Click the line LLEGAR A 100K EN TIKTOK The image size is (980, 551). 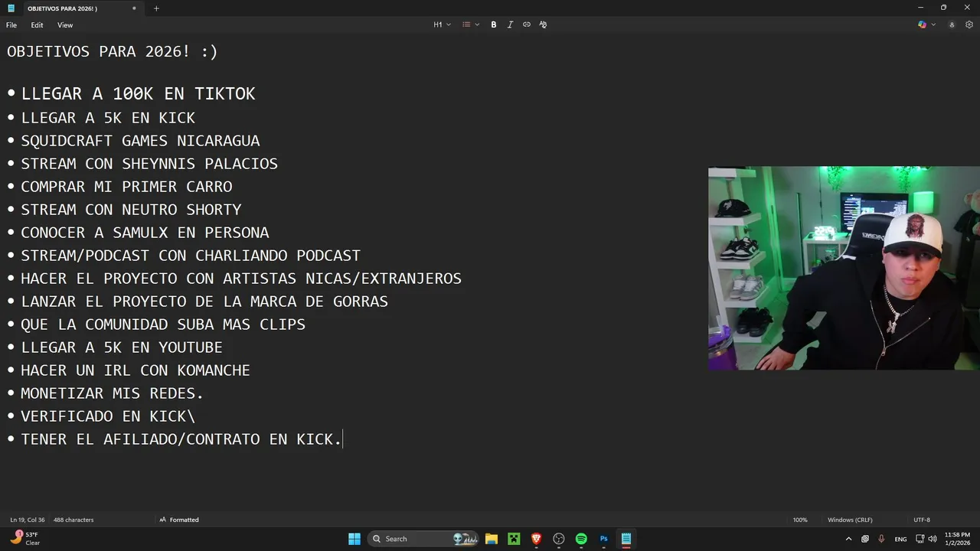point(138,93)
